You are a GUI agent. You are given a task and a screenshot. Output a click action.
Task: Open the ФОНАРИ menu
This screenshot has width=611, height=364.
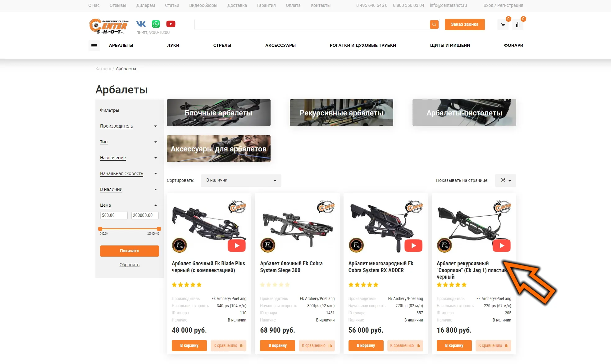pyautogui.click(x=513, y=45)
